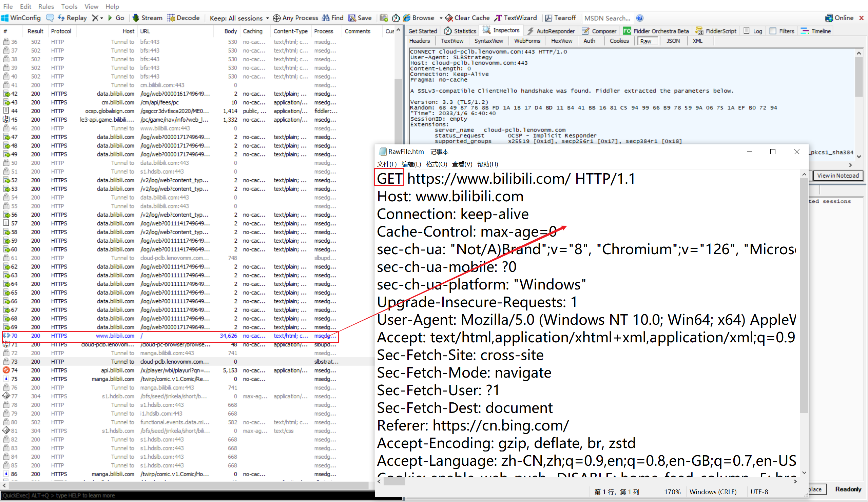Viewport: 868px width, 502px height.
Task: Click View in Notepad button
Action: (838, 176)
